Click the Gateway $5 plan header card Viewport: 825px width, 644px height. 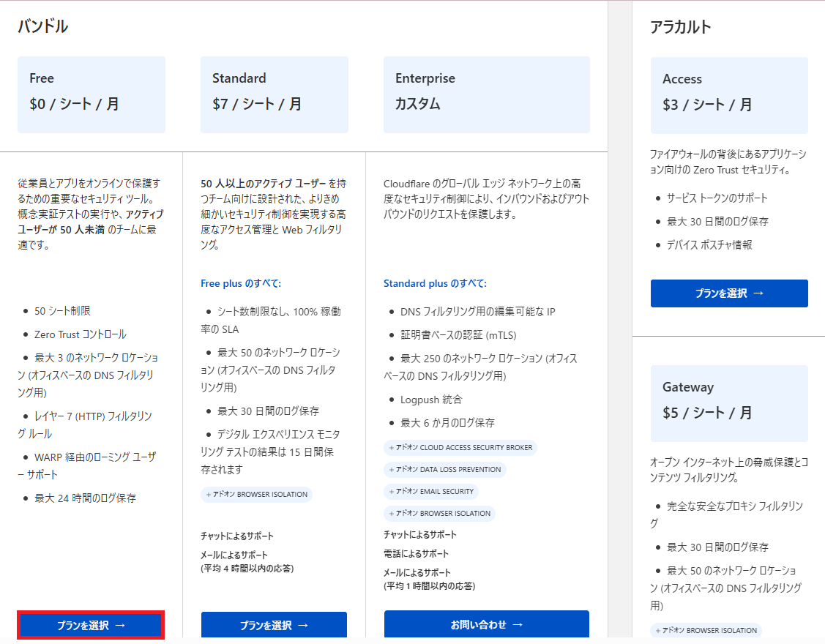(x=729, y=403)
